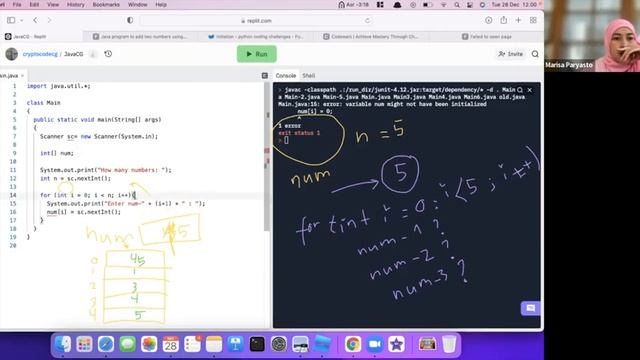Open the Trash in the dock
The image size is (640, 360).
click(449, 344)
